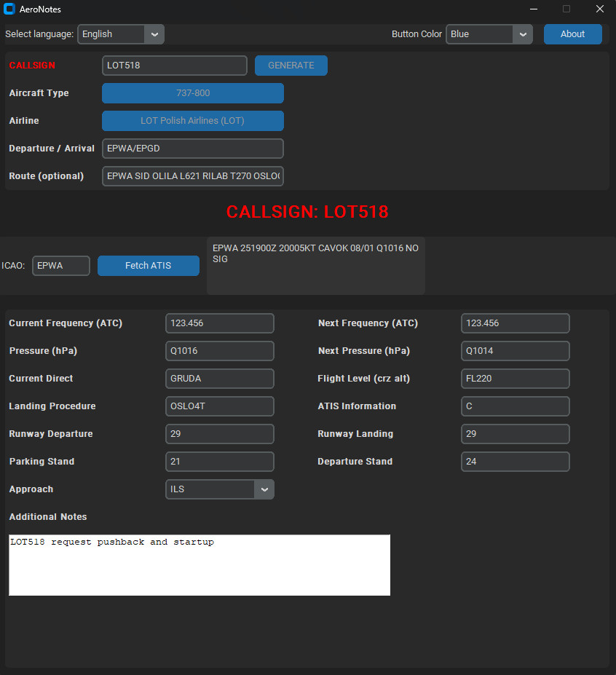Select the Route optional input field

192,176
